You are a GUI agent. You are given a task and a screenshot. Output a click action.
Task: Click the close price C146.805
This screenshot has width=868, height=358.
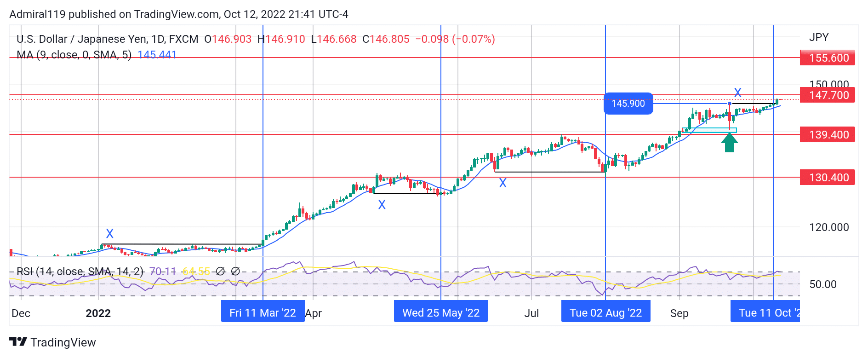coord(386,39)
